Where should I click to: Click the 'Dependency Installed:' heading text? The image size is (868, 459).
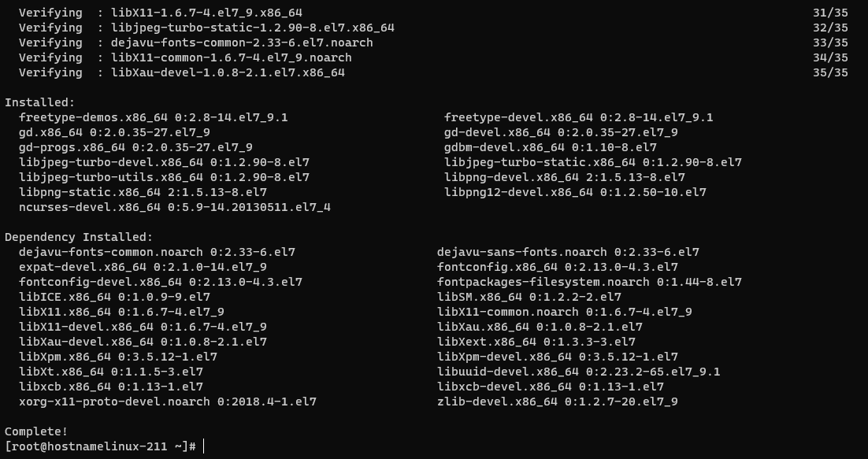[x=79, y=237]
